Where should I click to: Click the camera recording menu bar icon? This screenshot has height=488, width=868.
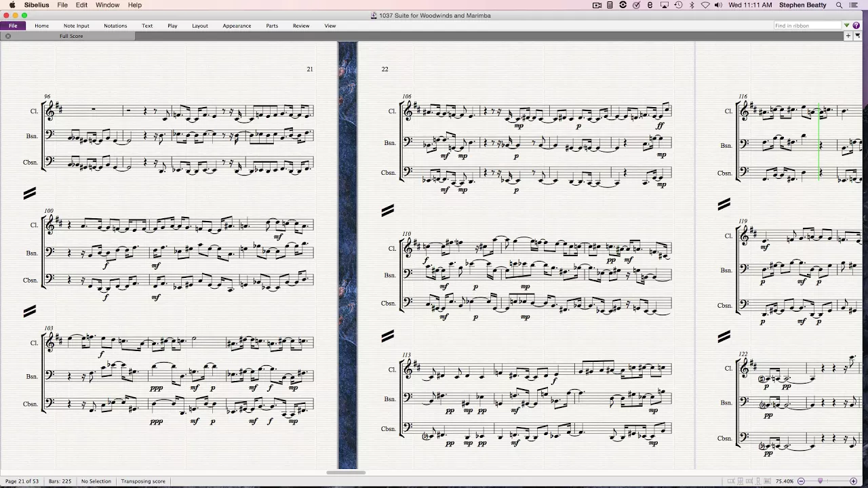[597, 5]
